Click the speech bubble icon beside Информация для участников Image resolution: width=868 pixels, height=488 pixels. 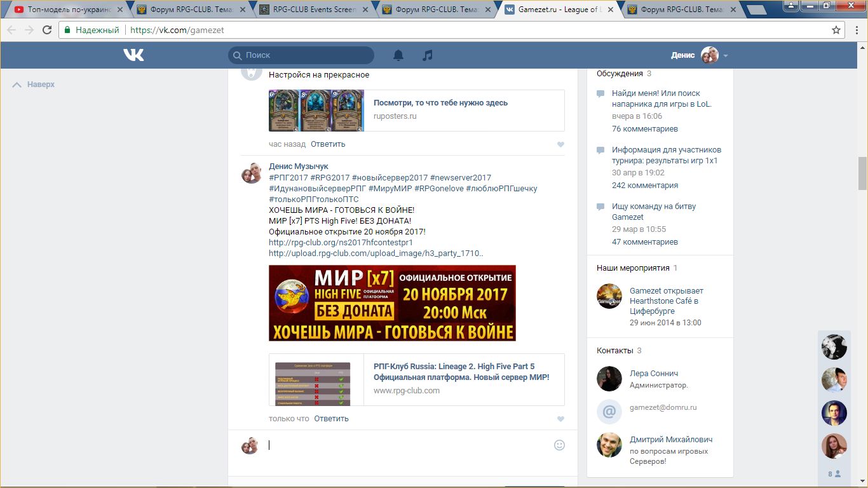tap(600, 151)
